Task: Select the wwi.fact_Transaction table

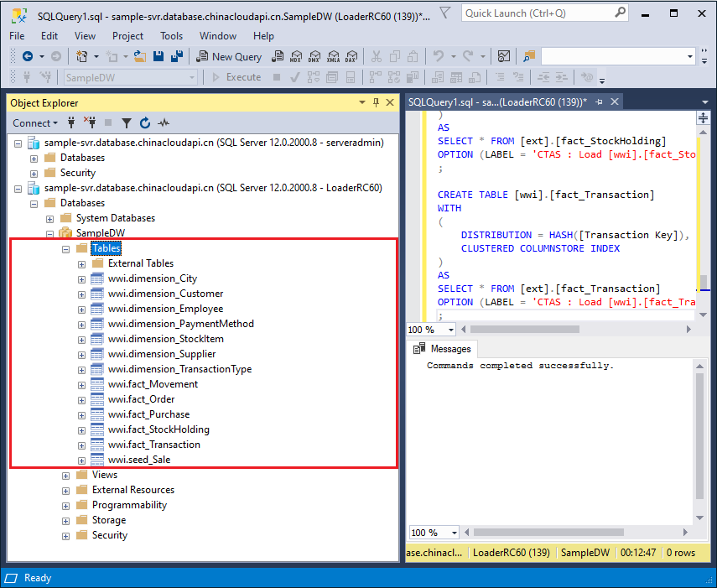Action: [x=153, y=445]
